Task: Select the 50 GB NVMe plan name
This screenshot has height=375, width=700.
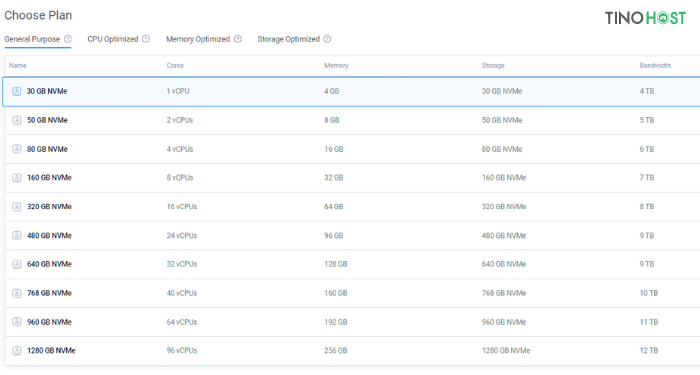Action: (x=47, y=120)
